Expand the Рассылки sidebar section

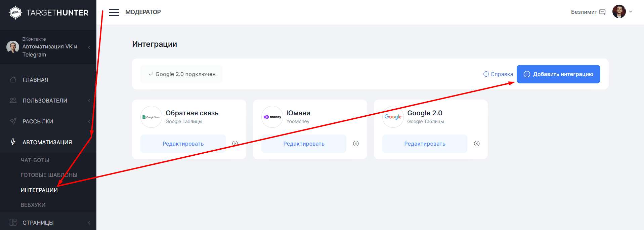[x=38, y=121]
